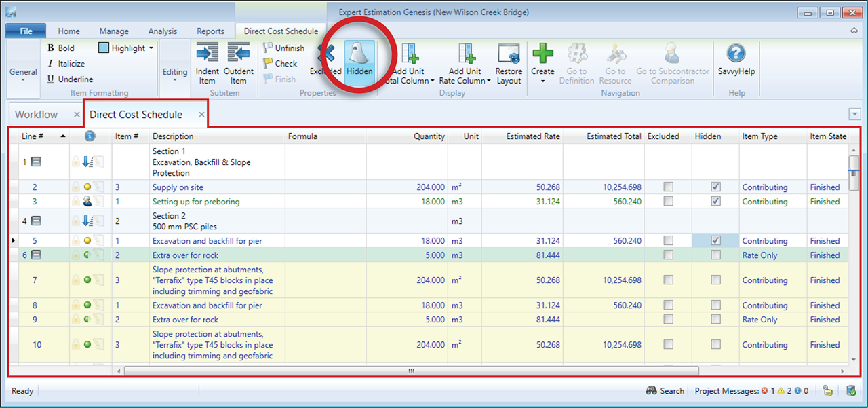Screen dimensions: 868x408
Task: Expand the General dropdown in ribbon
Action: (x=23, y=73)
